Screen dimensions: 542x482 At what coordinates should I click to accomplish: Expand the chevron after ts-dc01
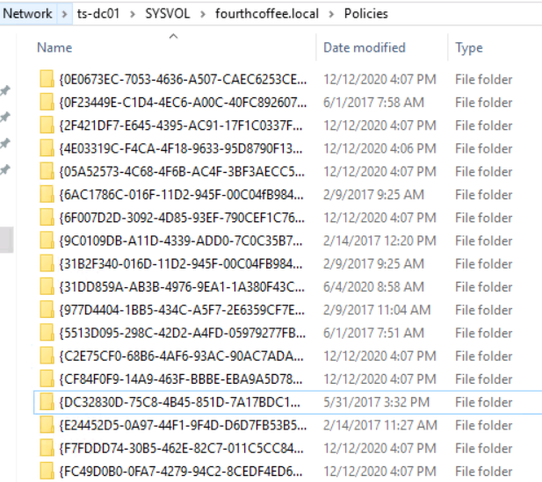[132, 14]
